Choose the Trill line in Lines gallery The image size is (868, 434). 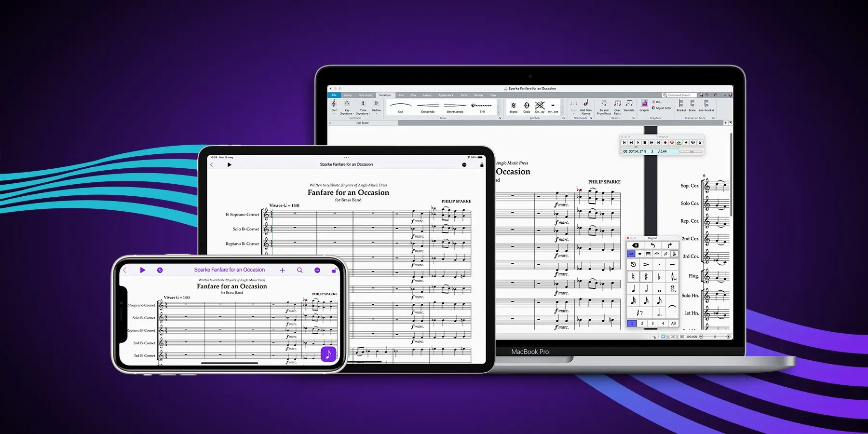tap(482, 106)
